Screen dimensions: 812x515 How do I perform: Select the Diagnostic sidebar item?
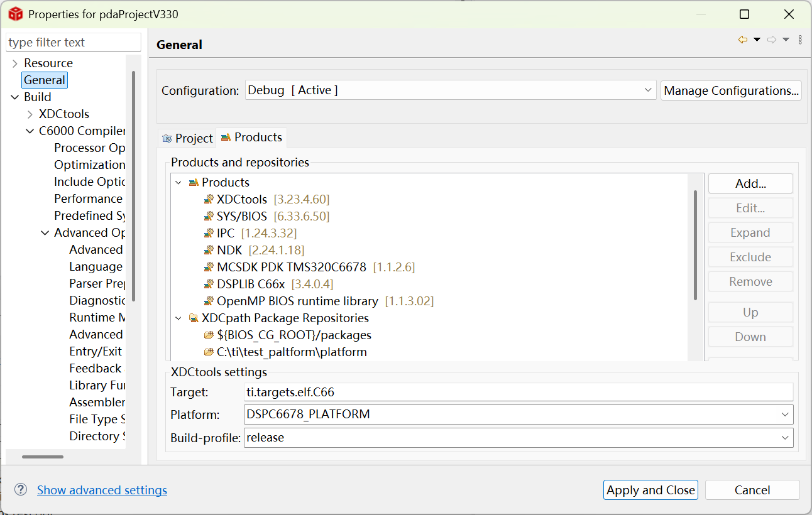tap(97, 300)
